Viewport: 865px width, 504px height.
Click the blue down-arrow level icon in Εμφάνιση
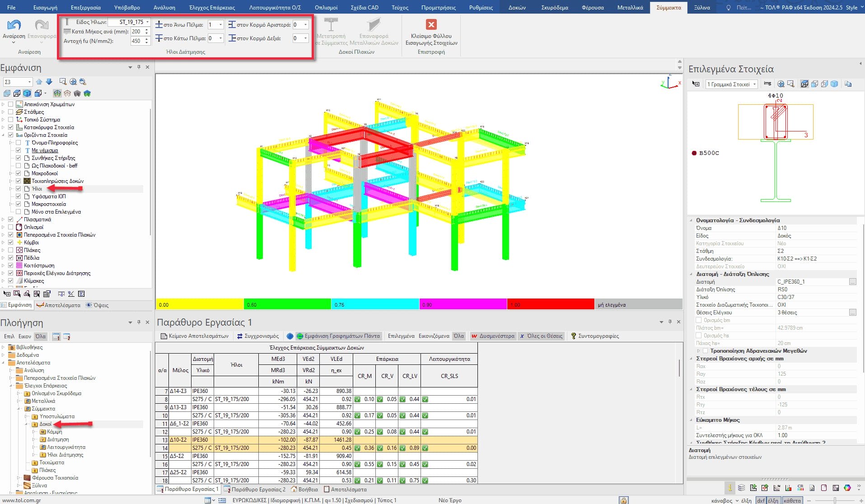[49, 82]
